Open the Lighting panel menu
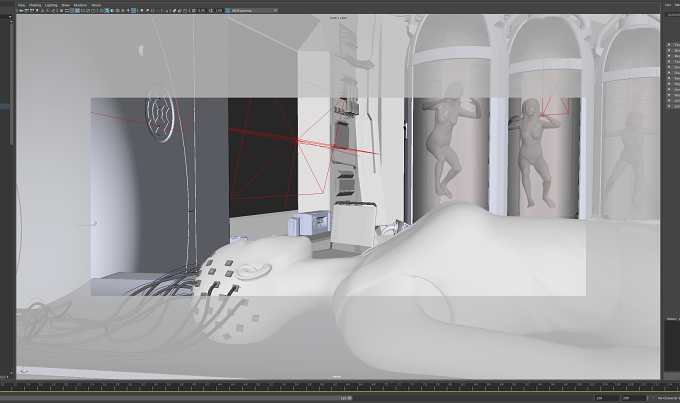 coord(51,5)
